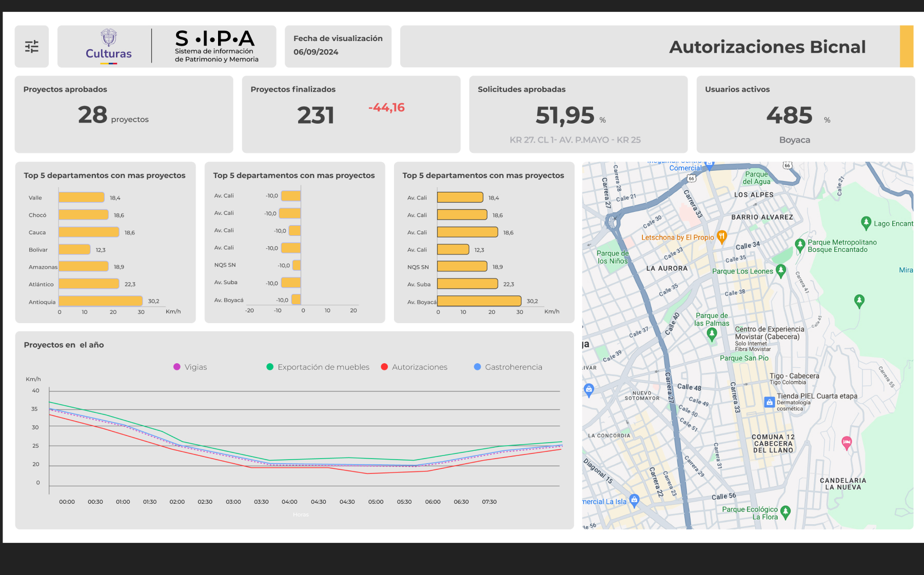Click Tienda PIEL Cuarta etapa shop pin
Viewport: 924px width, 575px height.
[x=770, y=402]
